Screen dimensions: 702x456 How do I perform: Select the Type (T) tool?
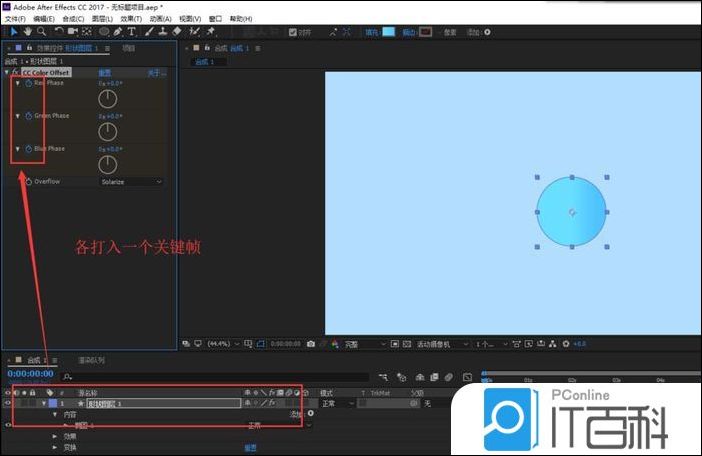coord(133,31)
